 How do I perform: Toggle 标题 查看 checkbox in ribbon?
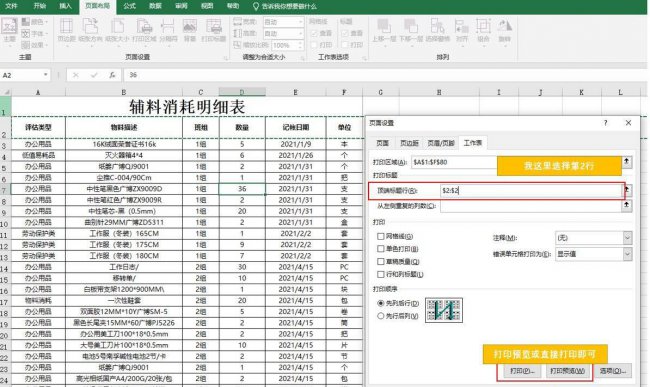[x=344, y=33]
